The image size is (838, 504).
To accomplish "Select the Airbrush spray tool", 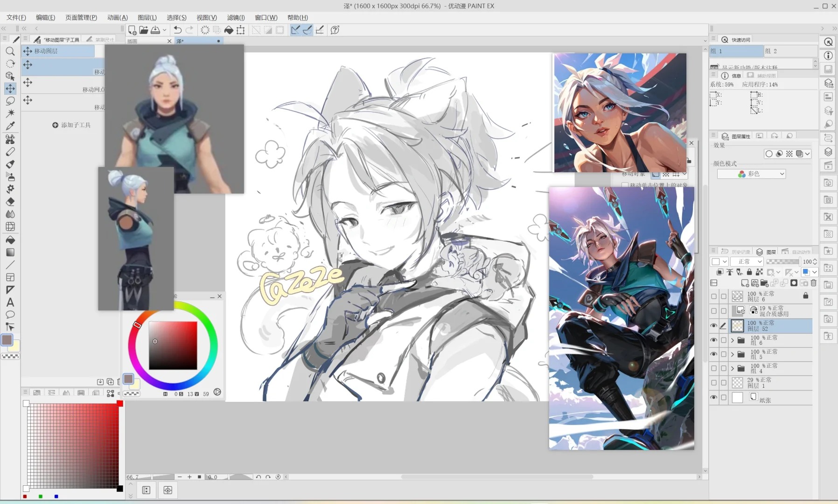I will pyautogui.click(x=10, y=176).
